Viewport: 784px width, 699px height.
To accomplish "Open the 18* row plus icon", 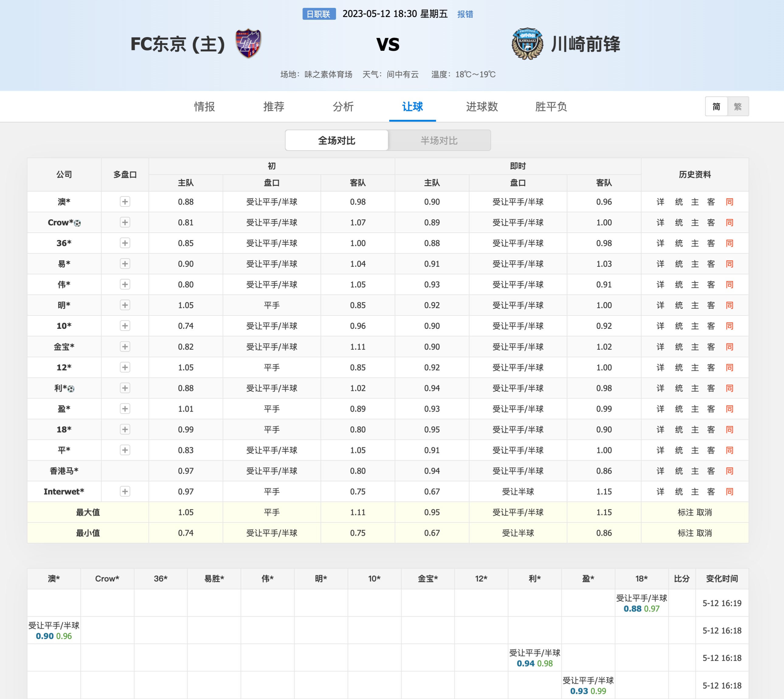I will pyautogui.click(x=125, y=429).
